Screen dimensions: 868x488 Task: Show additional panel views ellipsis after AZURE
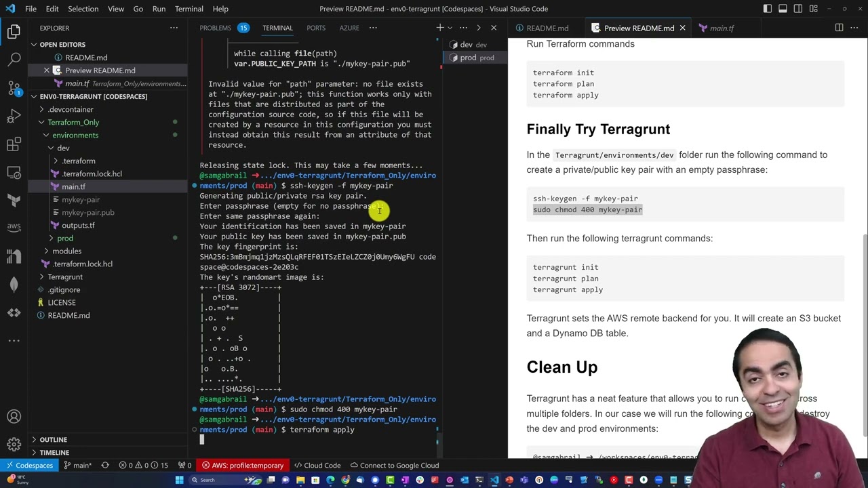[373, 28]
